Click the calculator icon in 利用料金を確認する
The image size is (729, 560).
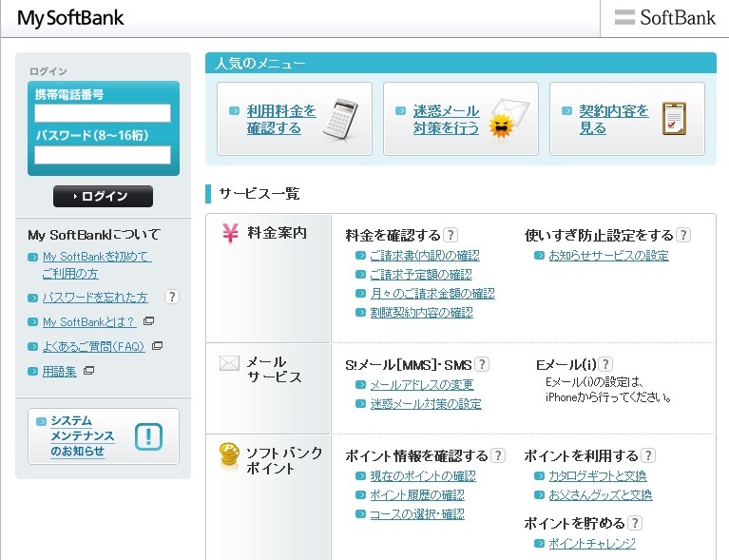[x=340, y=119]
